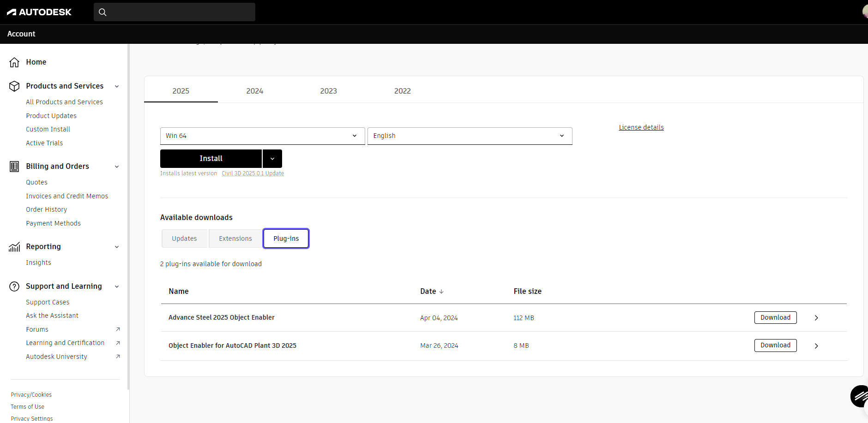The image size is (868, 423).
Task: Switch to the 2023 version tab
Action: pos(329,91)
